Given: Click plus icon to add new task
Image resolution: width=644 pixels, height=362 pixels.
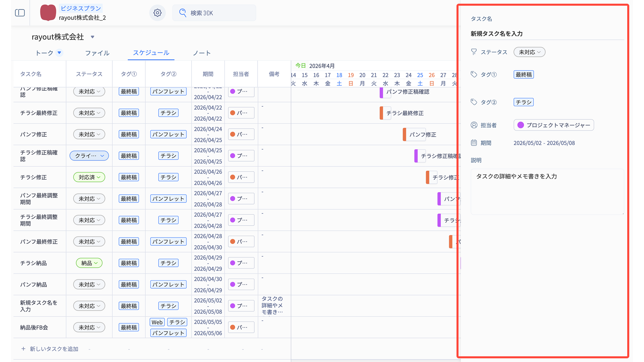Looking at the screenshot, I should 23,349.
